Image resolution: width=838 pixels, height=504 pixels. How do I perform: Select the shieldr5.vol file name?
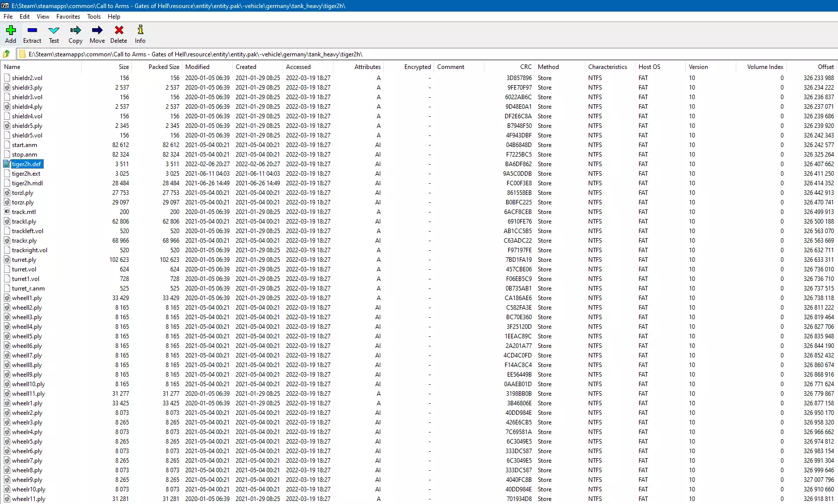[x=27, y=135]
